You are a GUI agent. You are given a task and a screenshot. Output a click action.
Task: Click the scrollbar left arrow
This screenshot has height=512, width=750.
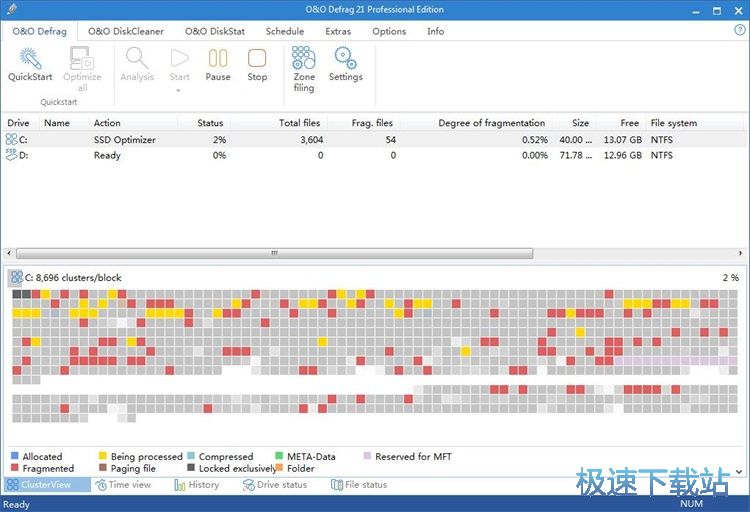[9, 253]
